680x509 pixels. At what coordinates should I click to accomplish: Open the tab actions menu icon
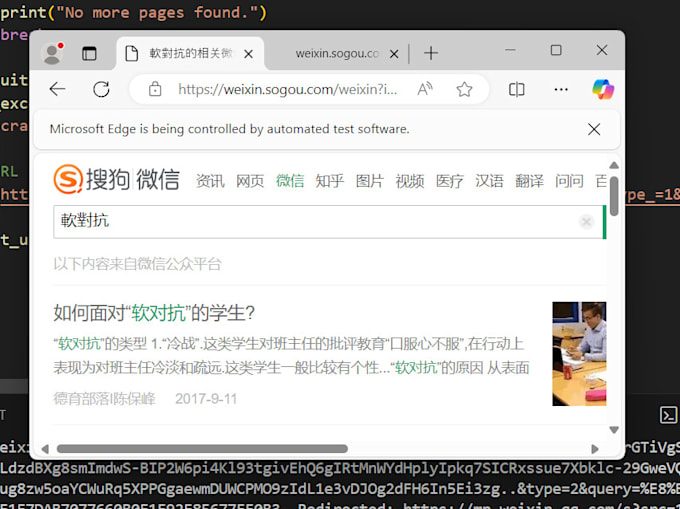(x=89, y=54)
